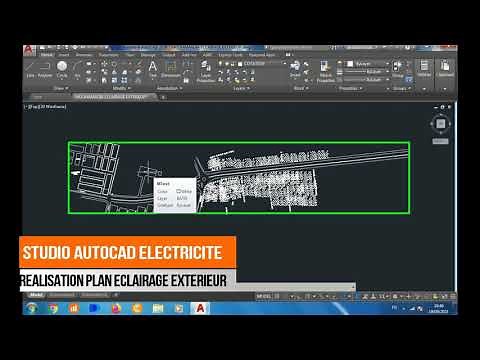Screen dimensions: 480x360
Task: Open Firefox from taskbar
Action: pos(116,308)
